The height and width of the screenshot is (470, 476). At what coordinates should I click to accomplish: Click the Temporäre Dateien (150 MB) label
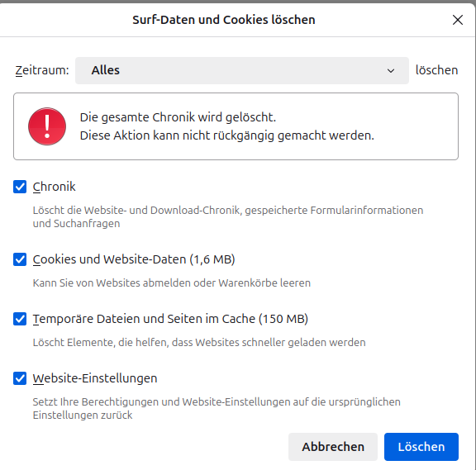(170, 319)
